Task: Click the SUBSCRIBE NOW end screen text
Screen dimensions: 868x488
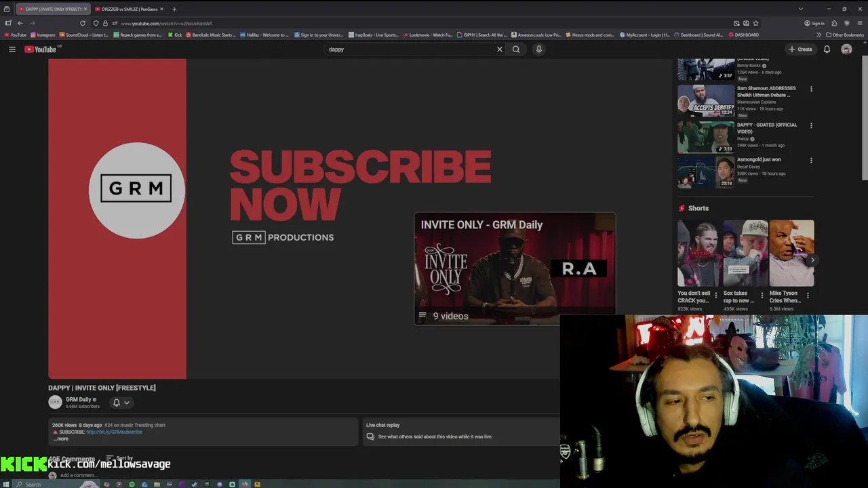Action: coord(360,185)
